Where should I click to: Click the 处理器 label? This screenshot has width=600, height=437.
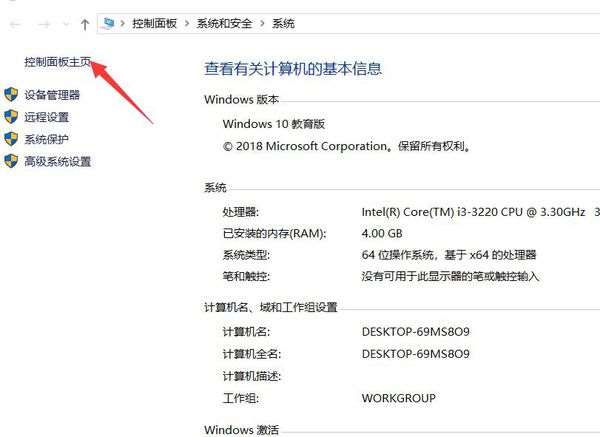241,212
